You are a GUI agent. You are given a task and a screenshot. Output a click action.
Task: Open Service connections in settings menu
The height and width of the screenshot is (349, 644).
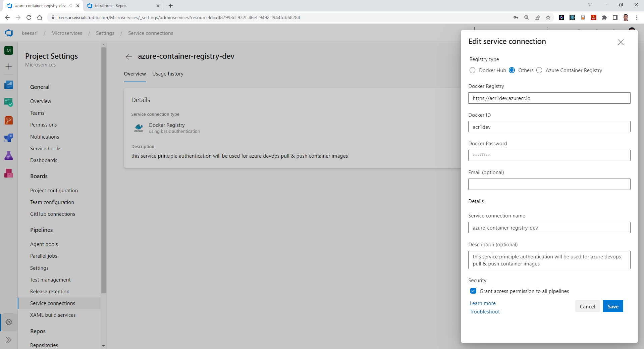point(59,303)
